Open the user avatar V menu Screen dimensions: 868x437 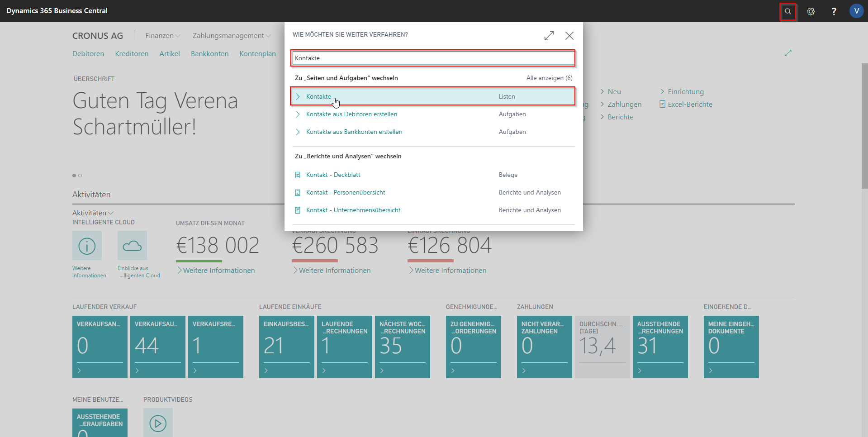(x=856, y=11)
